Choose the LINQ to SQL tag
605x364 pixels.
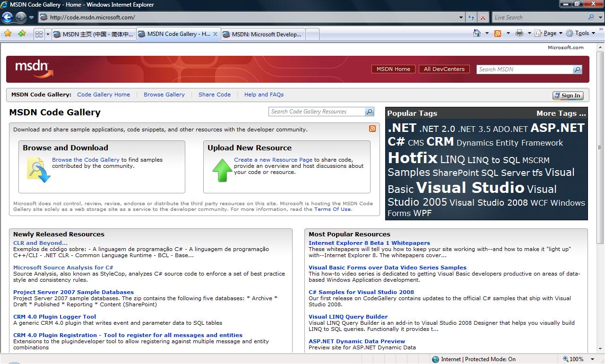(493, 160)
